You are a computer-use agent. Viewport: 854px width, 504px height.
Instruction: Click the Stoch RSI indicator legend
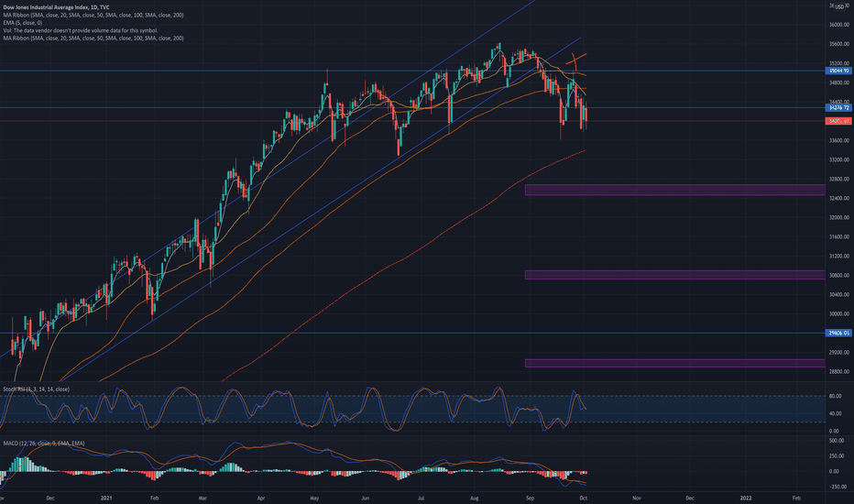tap(36, 389)
